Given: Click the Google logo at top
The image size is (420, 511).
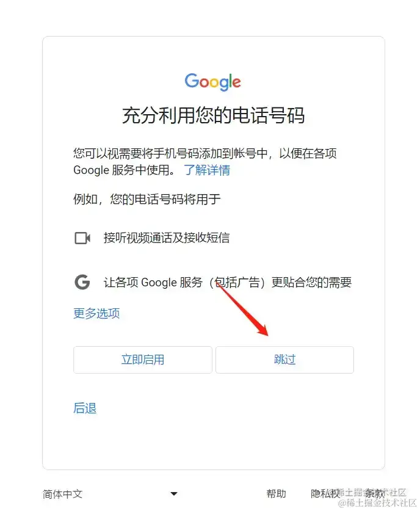Looking at the screenshot, I should coord(213,82).
